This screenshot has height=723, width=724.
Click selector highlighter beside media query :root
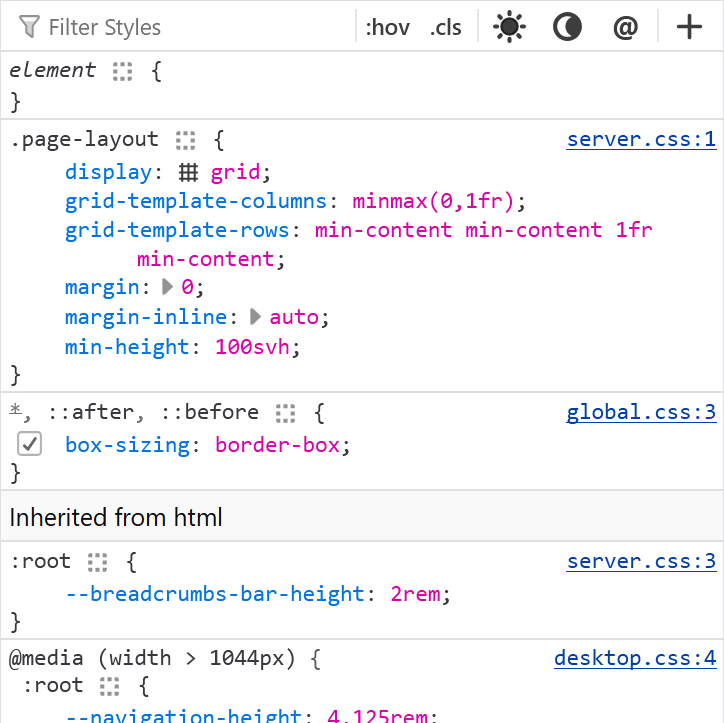(110, 687)
